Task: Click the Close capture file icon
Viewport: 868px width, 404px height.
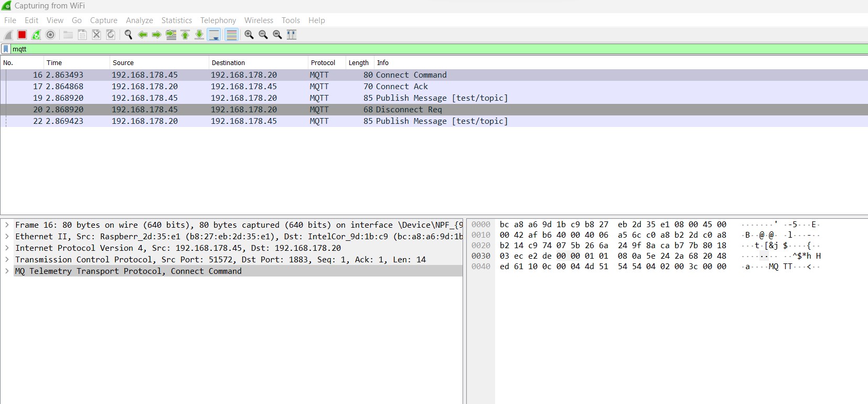Action: coord(97,35)
